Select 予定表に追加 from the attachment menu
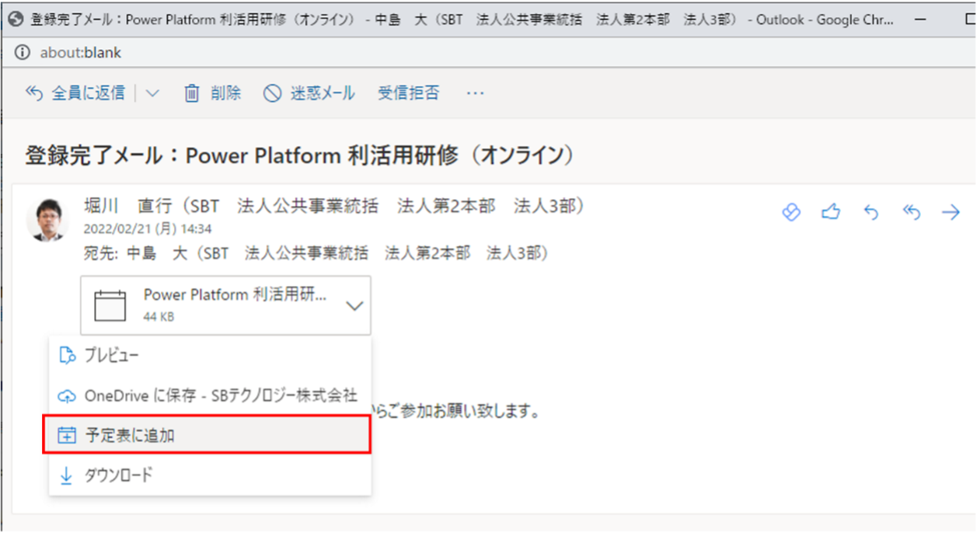This screenshot has height=536, width=980. [x=206, y=435]
